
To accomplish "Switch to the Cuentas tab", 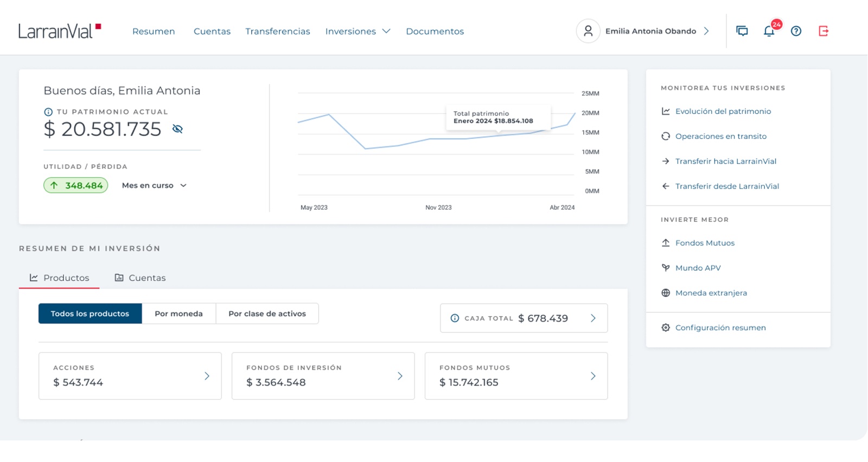I will (x=141, y=278).
